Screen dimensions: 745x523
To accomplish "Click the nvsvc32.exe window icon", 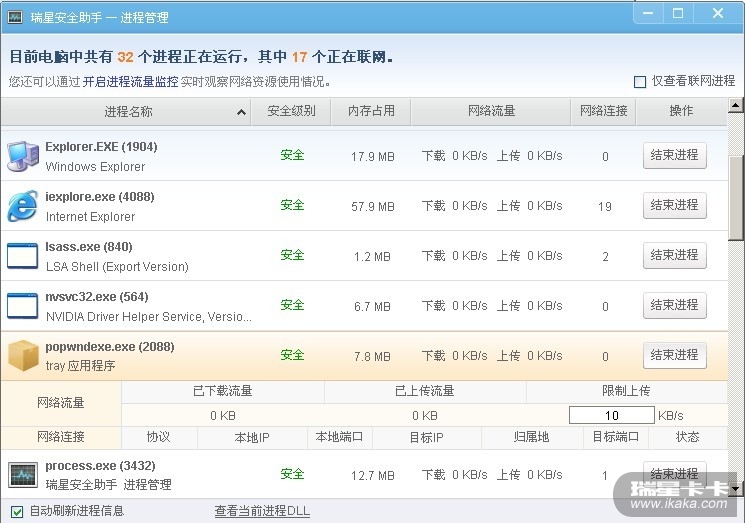I will coord(22,305).
